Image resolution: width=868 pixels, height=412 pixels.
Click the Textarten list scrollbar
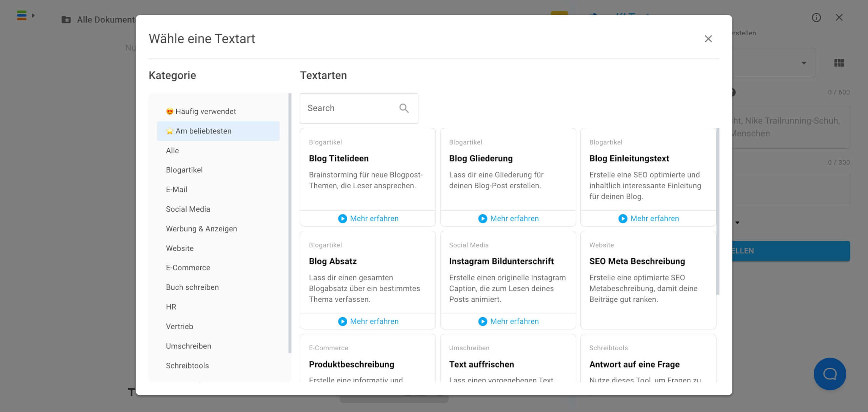[718, 211]
